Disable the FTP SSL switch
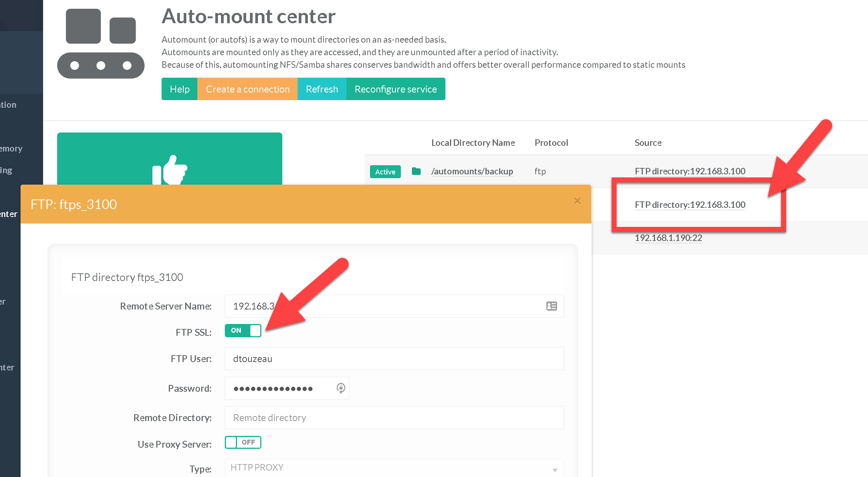The width and height of the screenshot is (868, 477). [243, 330]
